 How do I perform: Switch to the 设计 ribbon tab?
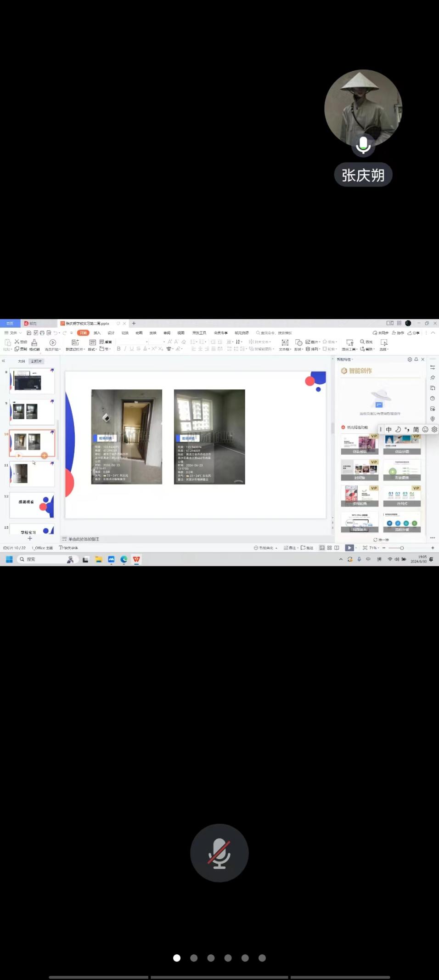coord(111,333)
